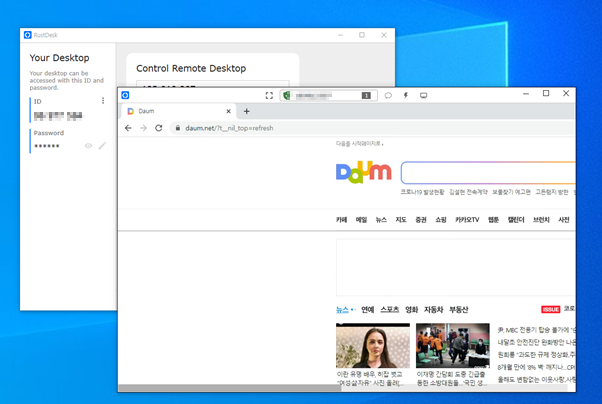Switch to the 부동산 news tab
Image resolution: width=602 pixels, height=404 pixels.
click(459, 310)
